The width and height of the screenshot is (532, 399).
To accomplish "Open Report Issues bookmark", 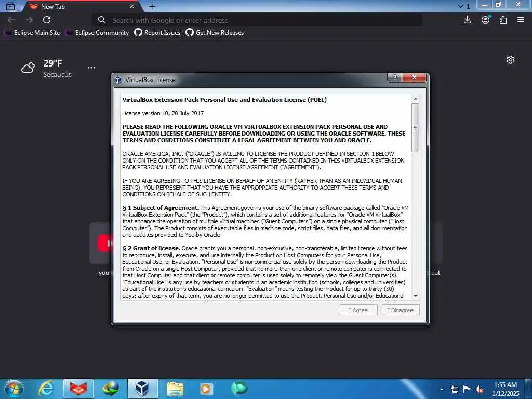I will coord(157,33).
